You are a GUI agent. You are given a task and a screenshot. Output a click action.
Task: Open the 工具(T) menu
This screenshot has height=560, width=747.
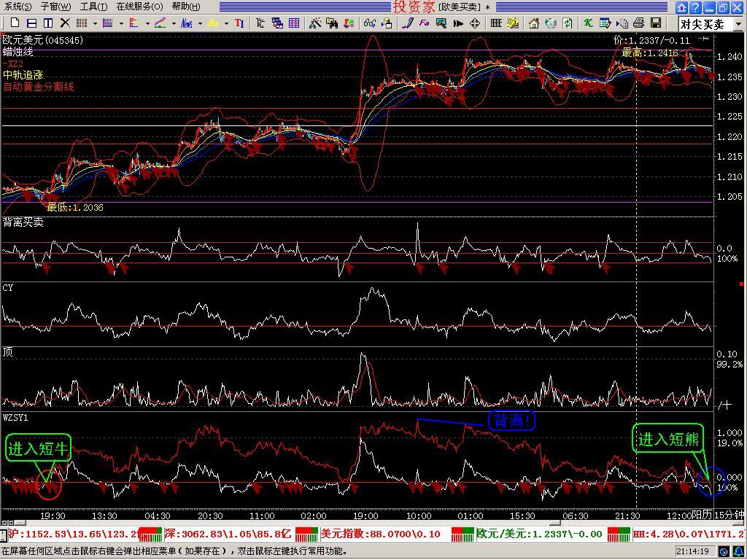(x=93, y=7)
